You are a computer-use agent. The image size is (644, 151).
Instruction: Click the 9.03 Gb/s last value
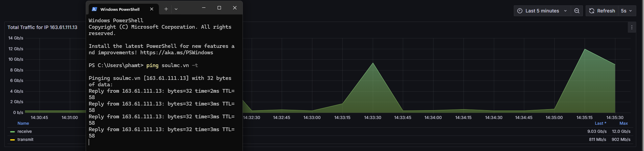tap(597, 131)
